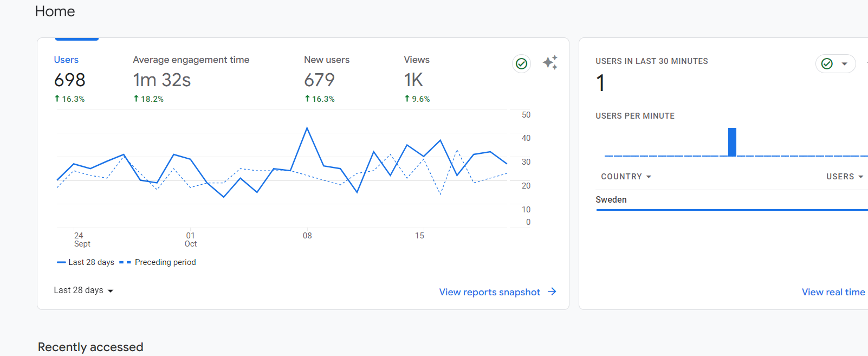This screenshot has width=868, height=356.
Task: Open View reports snapshot link
Action: (x=490, y=292)
